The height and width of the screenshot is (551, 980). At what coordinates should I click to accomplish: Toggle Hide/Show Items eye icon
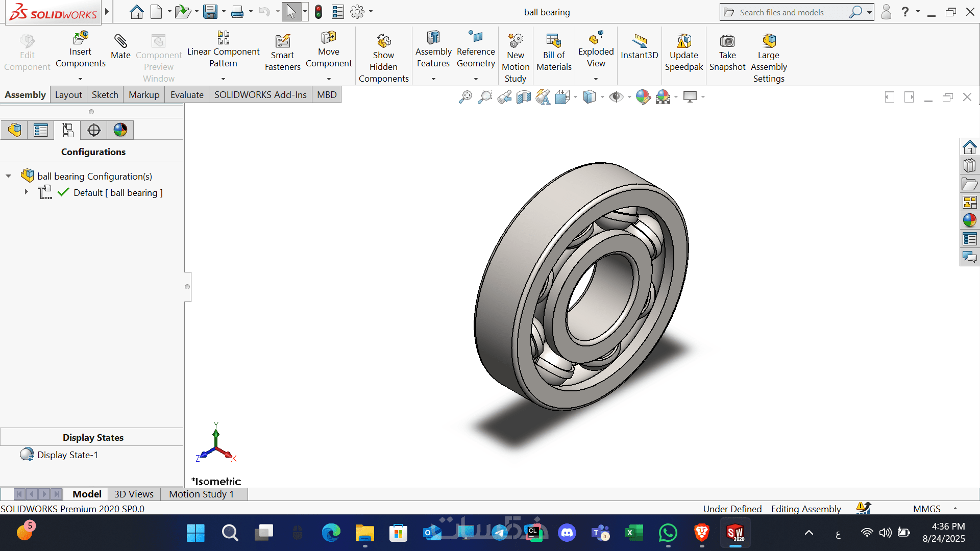(616, 97)
